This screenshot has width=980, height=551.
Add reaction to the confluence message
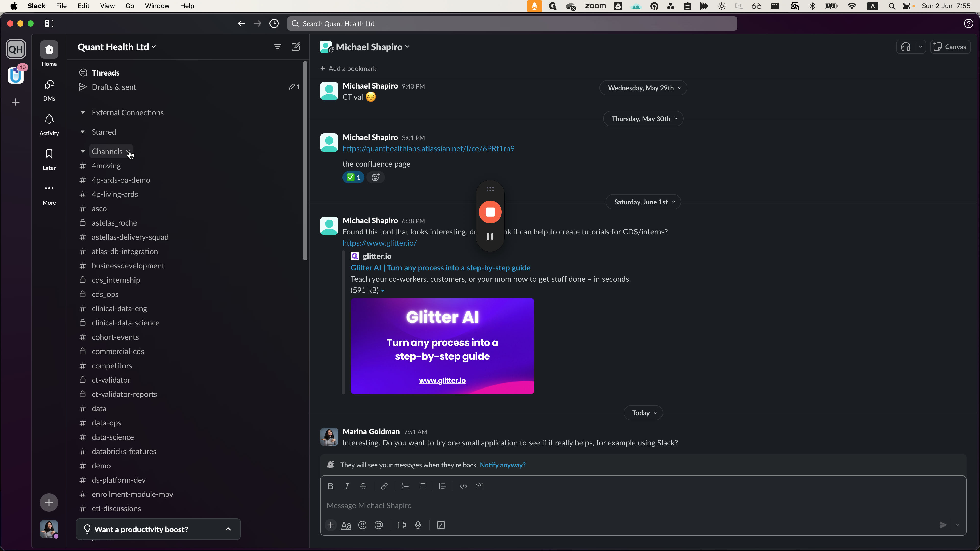[x=375, y=177]
